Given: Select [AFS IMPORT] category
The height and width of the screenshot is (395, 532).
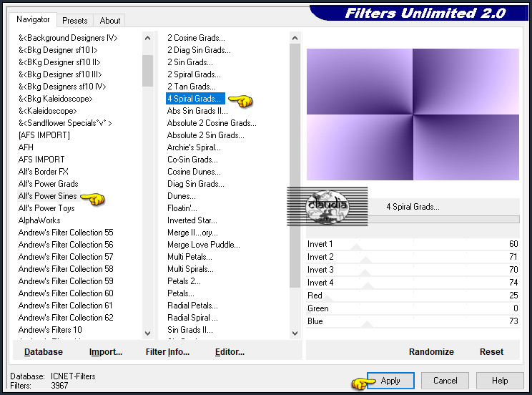Looking at the screenshot, I should click(44, 135).
